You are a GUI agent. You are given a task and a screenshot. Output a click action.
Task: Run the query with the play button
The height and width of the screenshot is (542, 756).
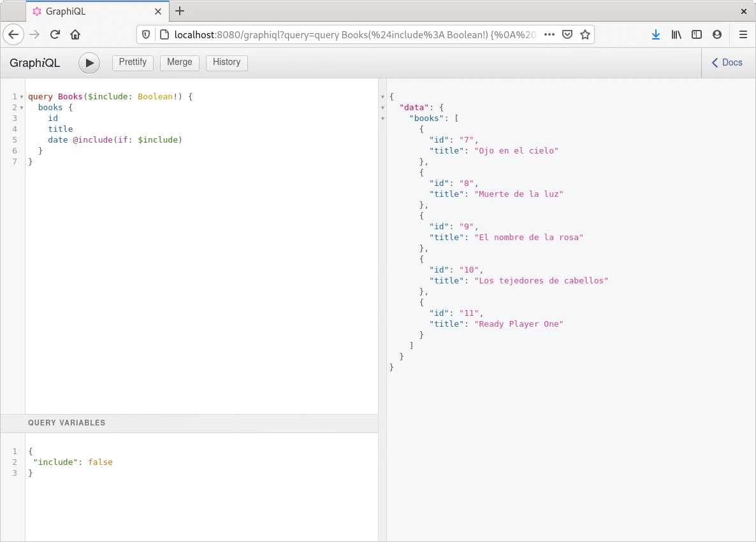[x=89, y=62]
